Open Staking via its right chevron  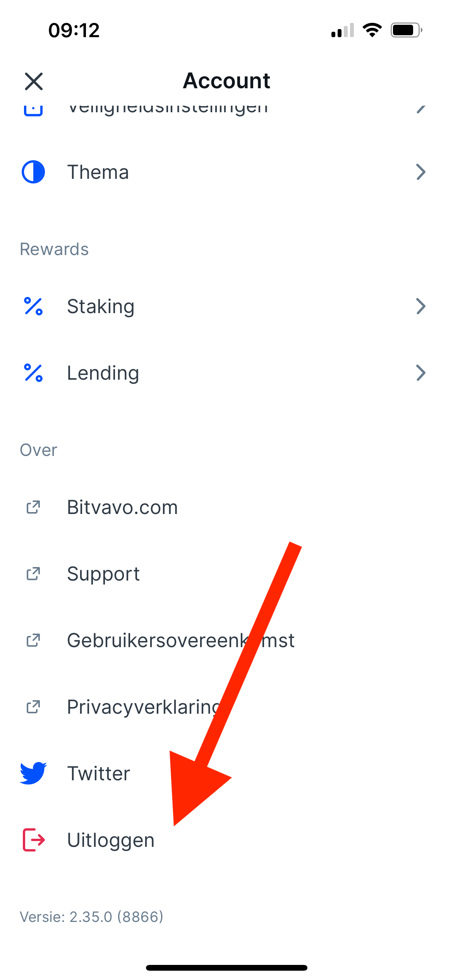(x=421, y=306)
